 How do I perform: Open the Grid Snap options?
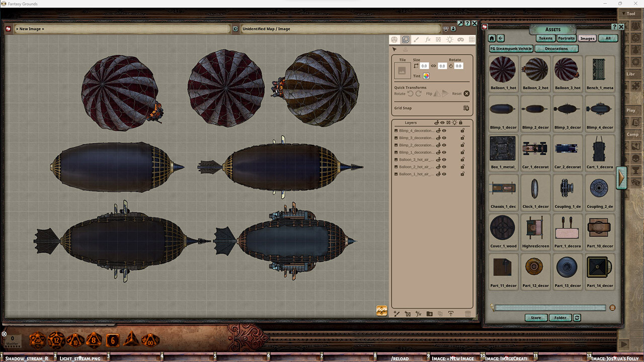pos(465,108)
